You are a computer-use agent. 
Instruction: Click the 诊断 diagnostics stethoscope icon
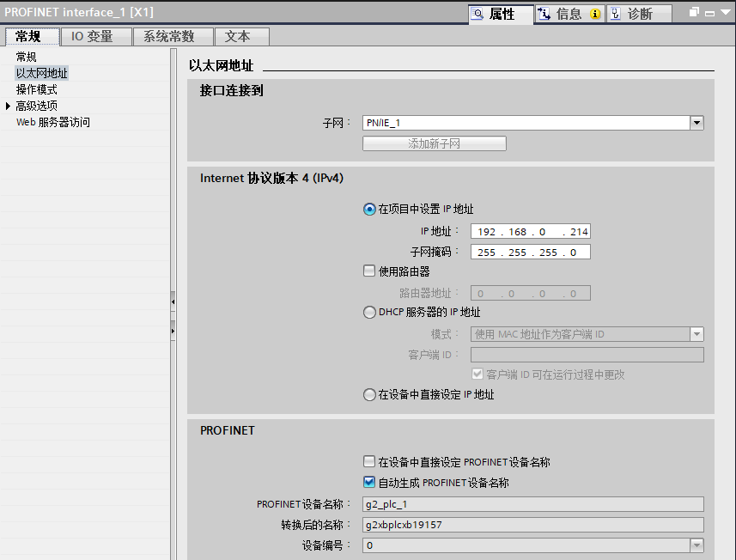pyautogui.click(x=616, y=14)
